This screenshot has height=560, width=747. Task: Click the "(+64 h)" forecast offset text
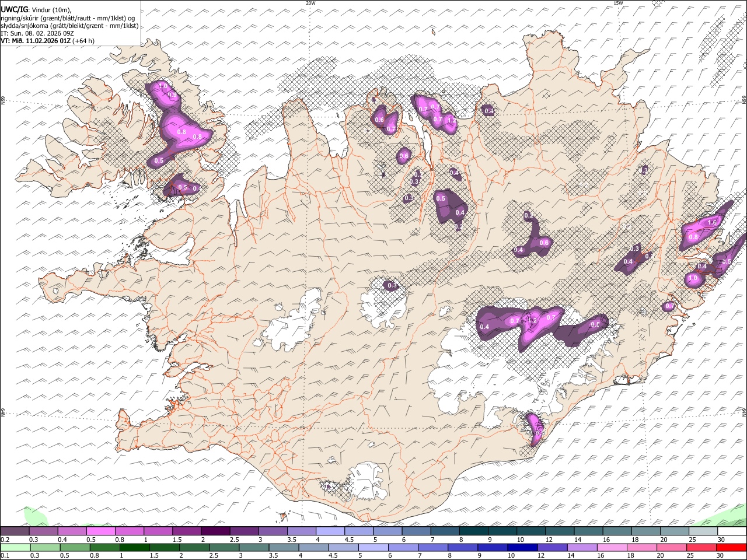(83, 41)
